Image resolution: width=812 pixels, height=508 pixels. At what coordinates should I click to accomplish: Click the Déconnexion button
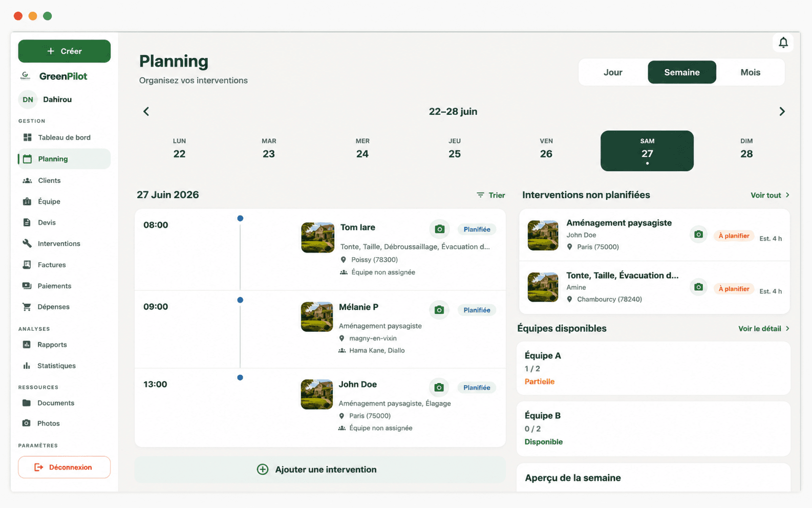tap(65, 467)
